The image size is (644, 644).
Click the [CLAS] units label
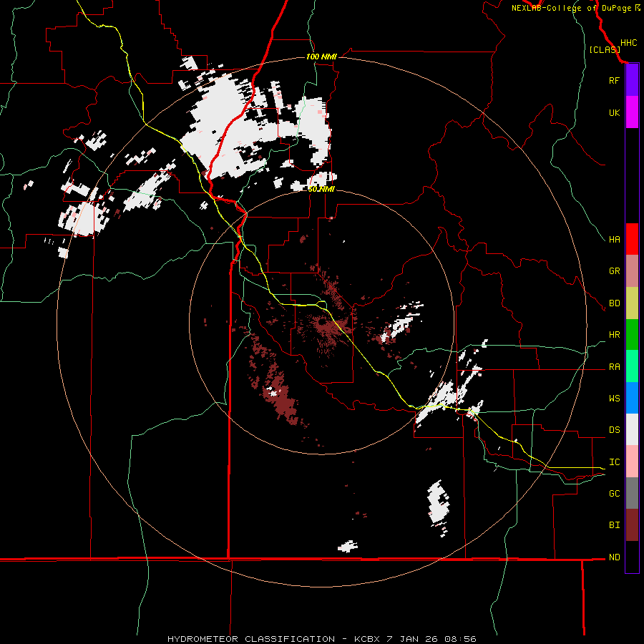point(605,49)
